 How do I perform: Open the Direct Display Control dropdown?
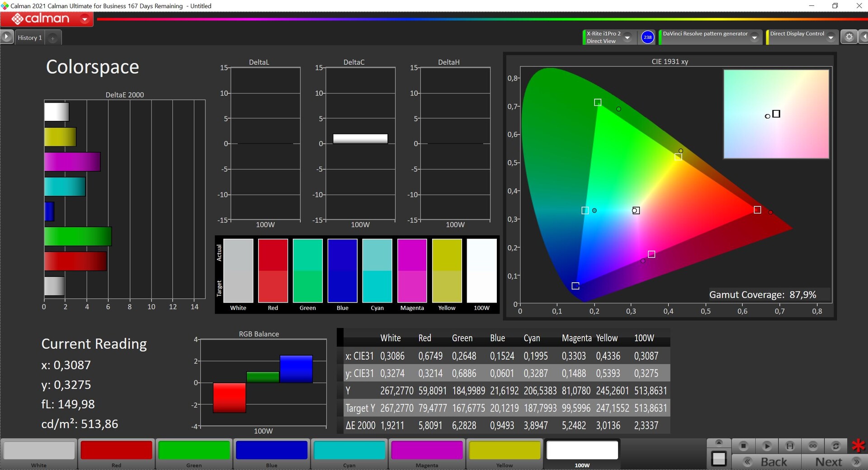(x=830, y=38)
